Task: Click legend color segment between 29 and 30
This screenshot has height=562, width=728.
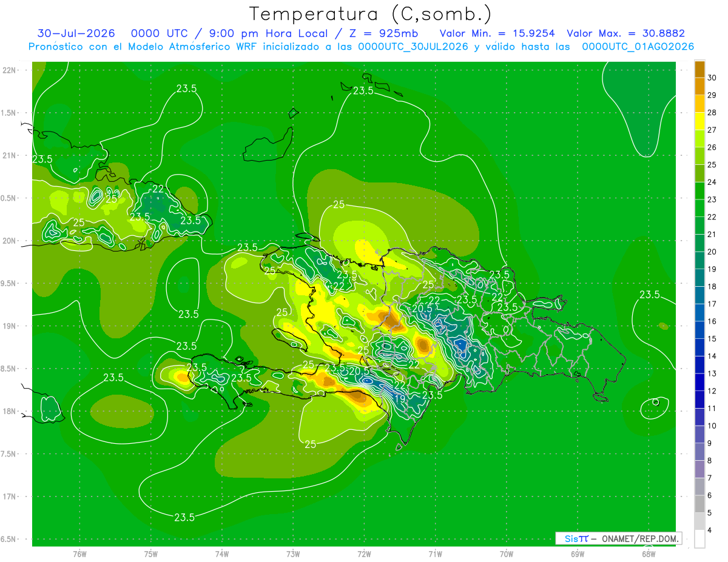Action: 699,87
